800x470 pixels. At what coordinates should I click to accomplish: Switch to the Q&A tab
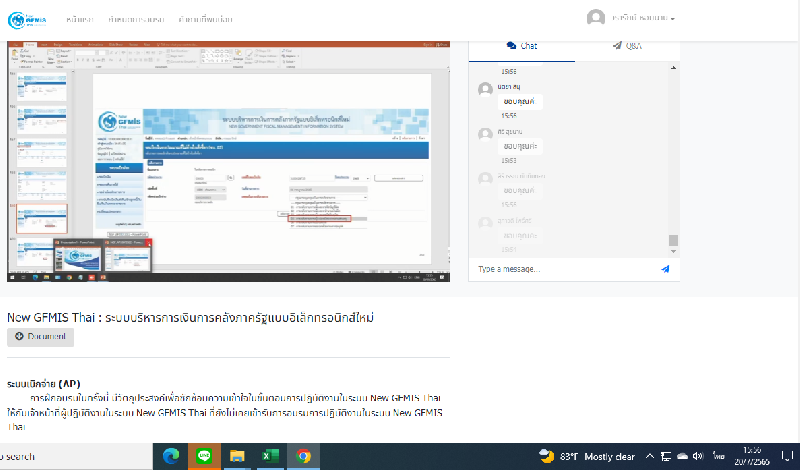coord(628,46)
